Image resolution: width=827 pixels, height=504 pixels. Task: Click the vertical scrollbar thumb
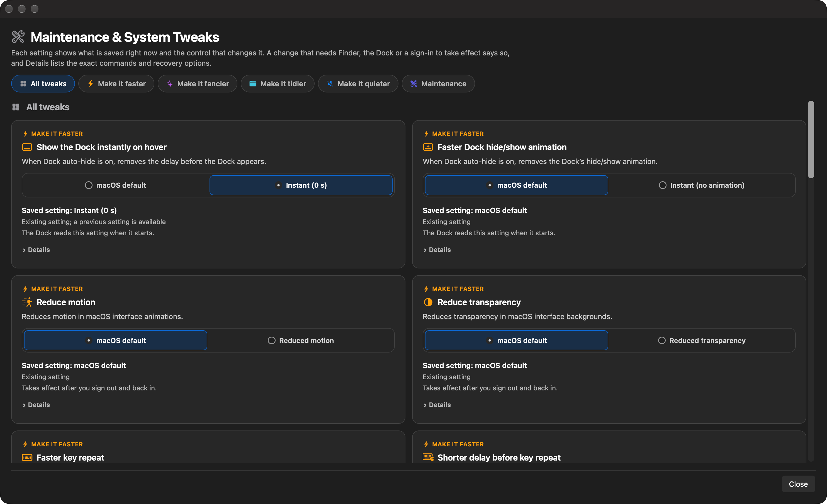coord(811,140)
